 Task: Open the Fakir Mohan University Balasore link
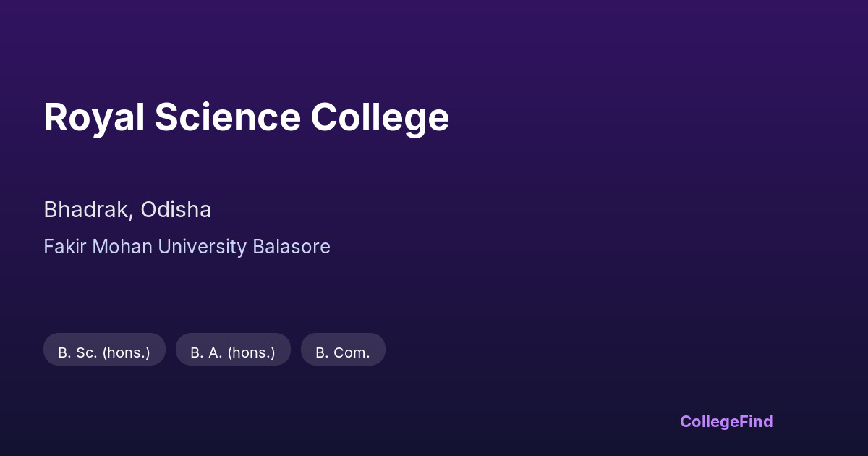pos(187,247)
